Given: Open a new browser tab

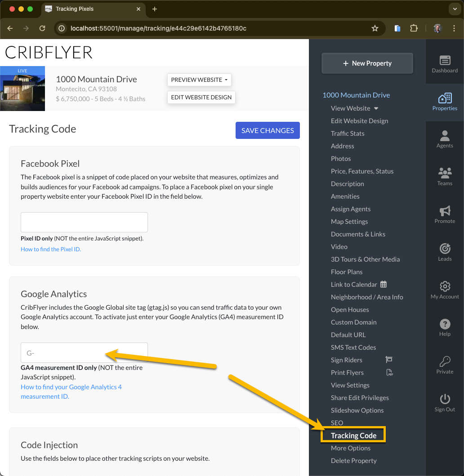Looking at the screenshot, I should pos(155,9).
